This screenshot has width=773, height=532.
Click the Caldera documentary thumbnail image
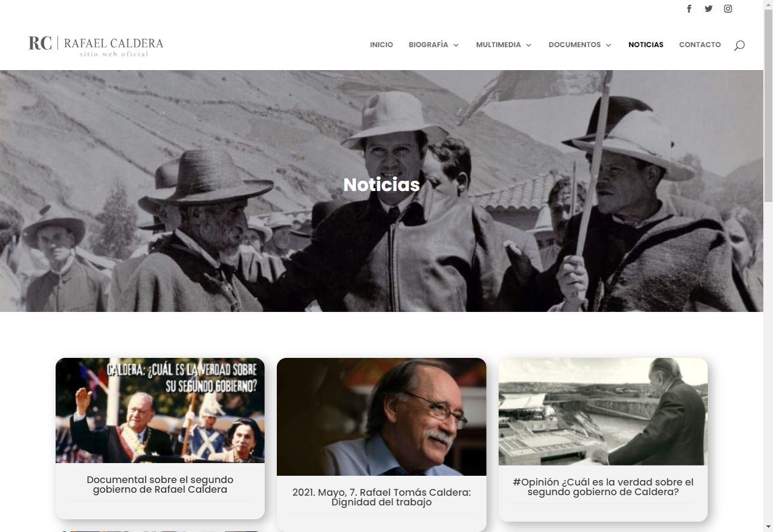coord(160,410)
